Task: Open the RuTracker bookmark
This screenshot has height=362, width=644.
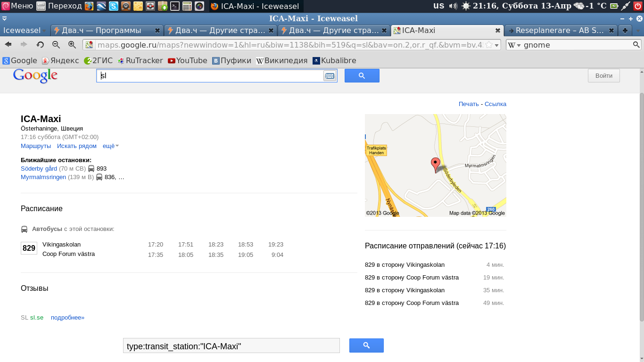Action: coord(140,60)
